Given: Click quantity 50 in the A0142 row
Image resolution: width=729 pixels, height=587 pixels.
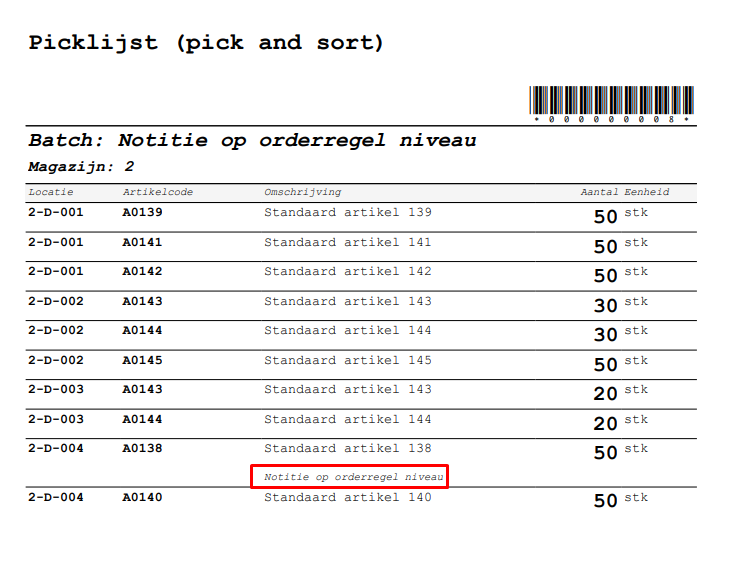Looking at the screenshot, I should point(605,276).
